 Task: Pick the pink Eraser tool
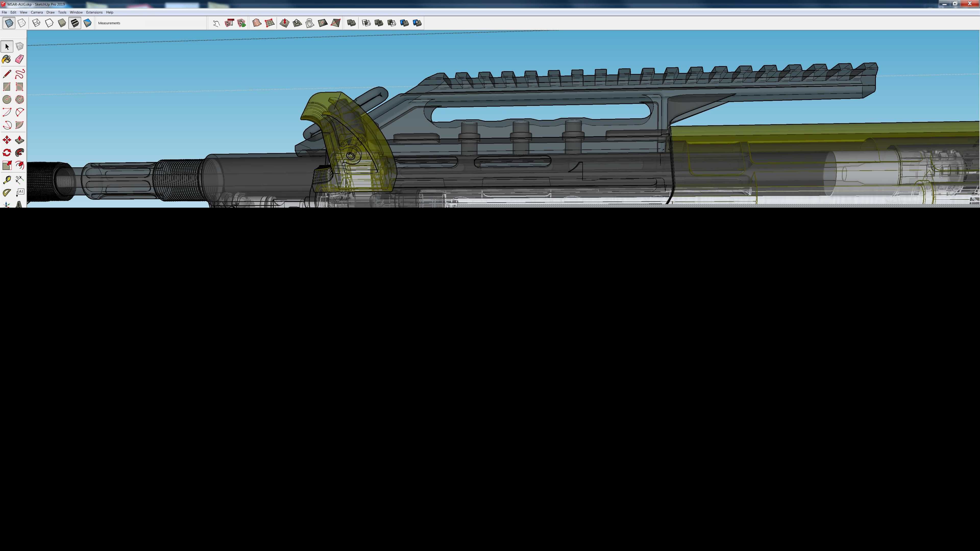click(x=19, y=59)
